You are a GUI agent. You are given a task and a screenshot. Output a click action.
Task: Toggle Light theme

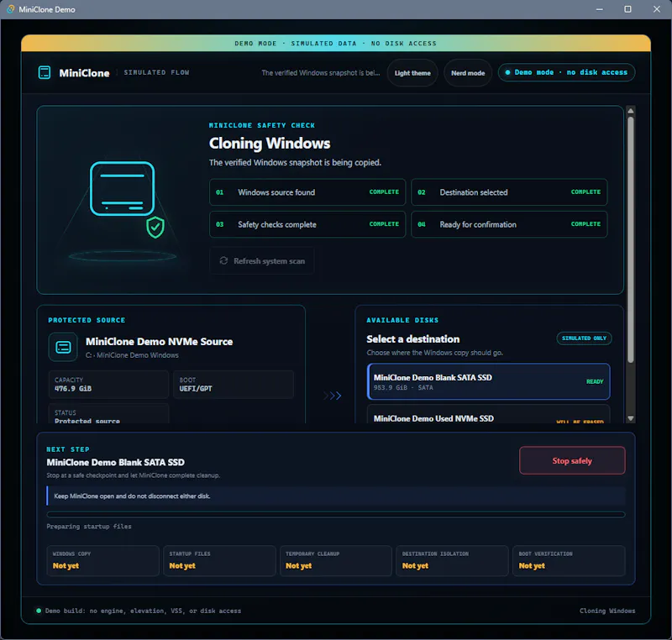(412, 73)
